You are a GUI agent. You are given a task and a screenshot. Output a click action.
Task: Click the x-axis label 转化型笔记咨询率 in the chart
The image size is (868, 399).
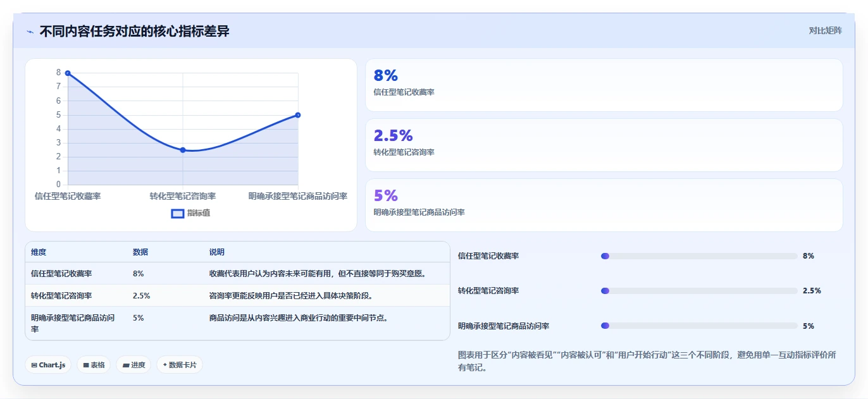[183, 197]
